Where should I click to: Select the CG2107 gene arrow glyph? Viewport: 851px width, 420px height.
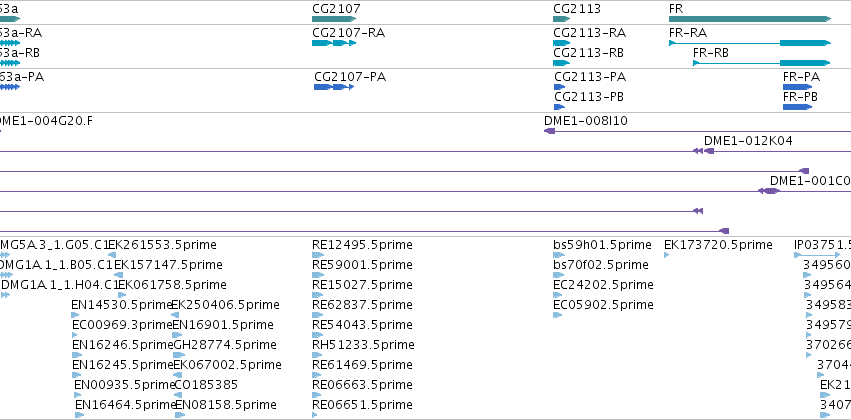coord(333,19)
